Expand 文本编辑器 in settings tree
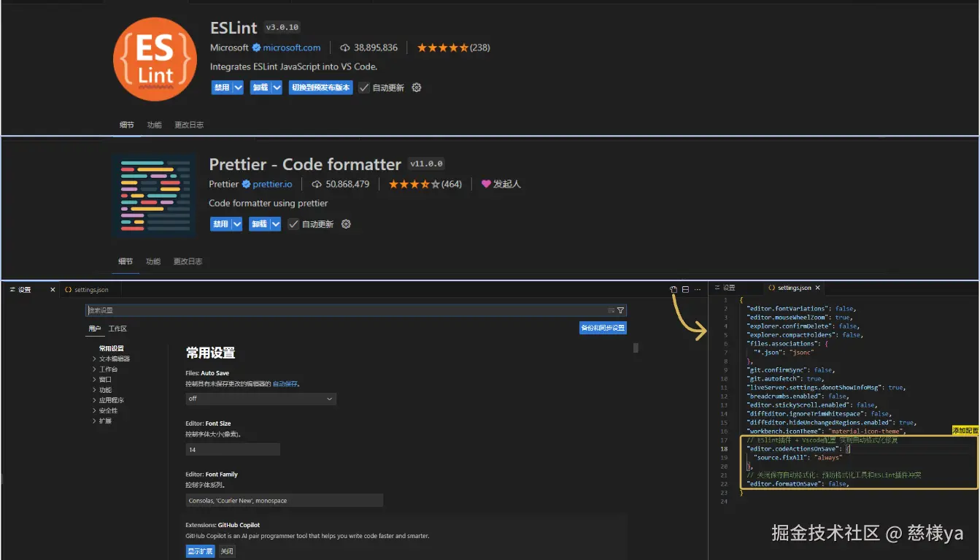This screenshot has height=560, width=980. (94, 359)
